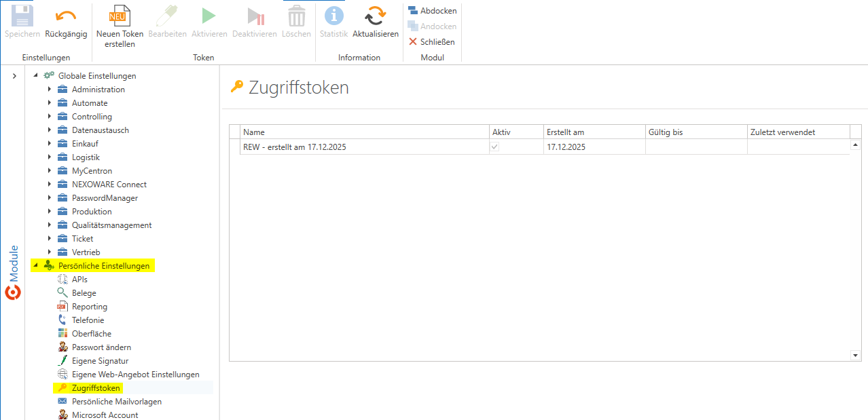Open the Passwort ändern icon
The width and height of the screenshot is (868, 420).
pos(62,347)
